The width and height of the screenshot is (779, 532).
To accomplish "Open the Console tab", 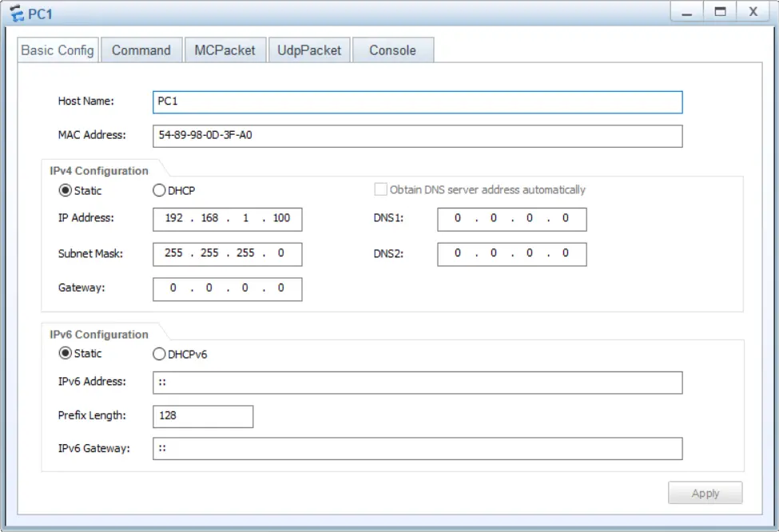I will [x=393, y=50].
